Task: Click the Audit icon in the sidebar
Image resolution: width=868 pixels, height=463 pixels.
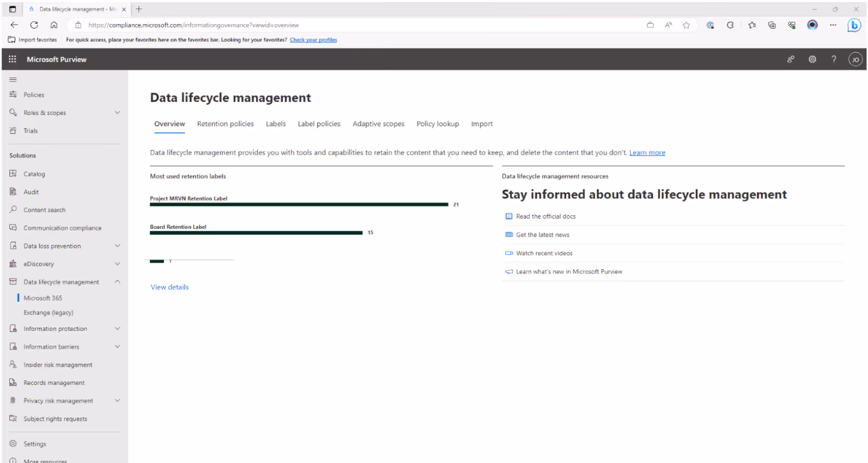Action: [13, 192]
